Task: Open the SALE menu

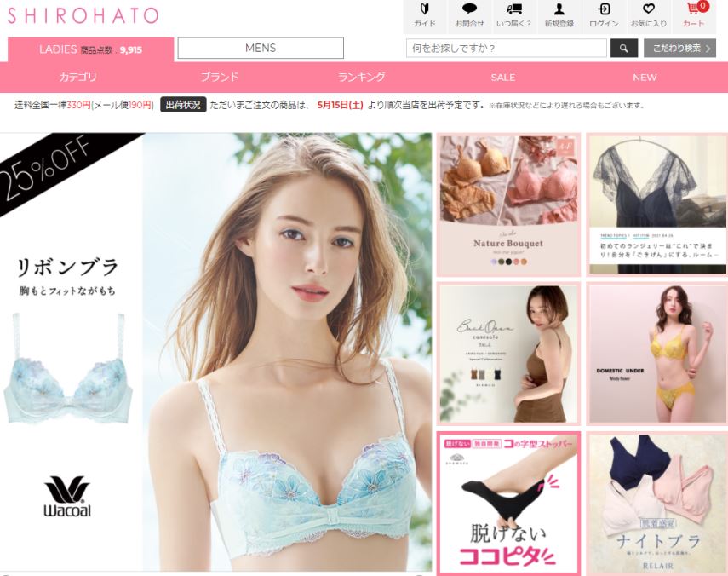Action: coord(503,78)
